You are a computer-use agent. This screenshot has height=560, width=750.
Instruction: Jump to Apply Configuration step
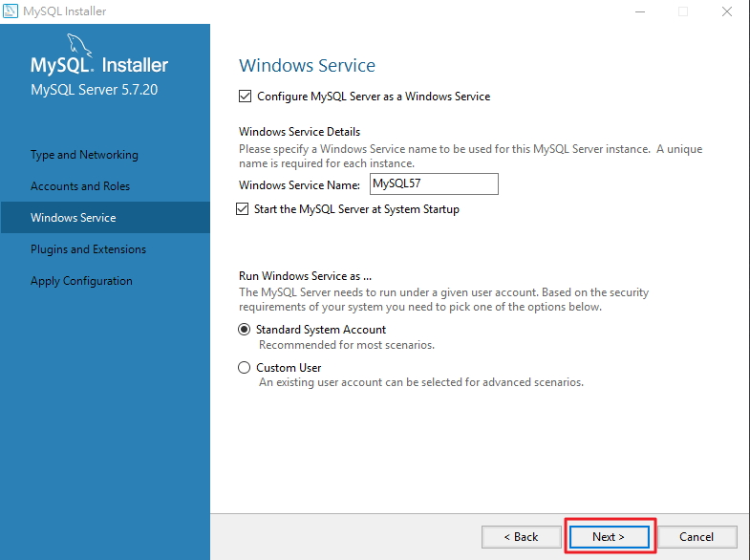[81, 281]
